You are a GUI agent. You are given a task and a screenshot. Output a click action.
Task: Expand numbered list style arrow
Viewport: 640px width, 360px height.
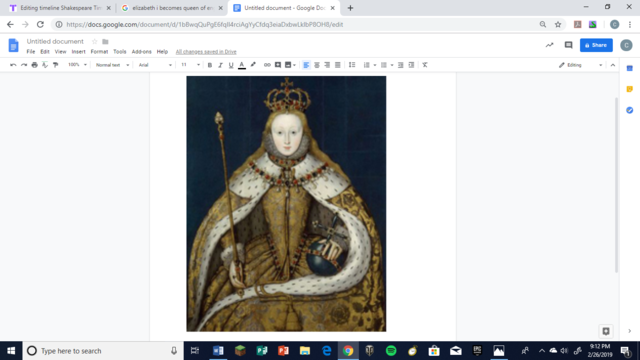tap(375, 65)
